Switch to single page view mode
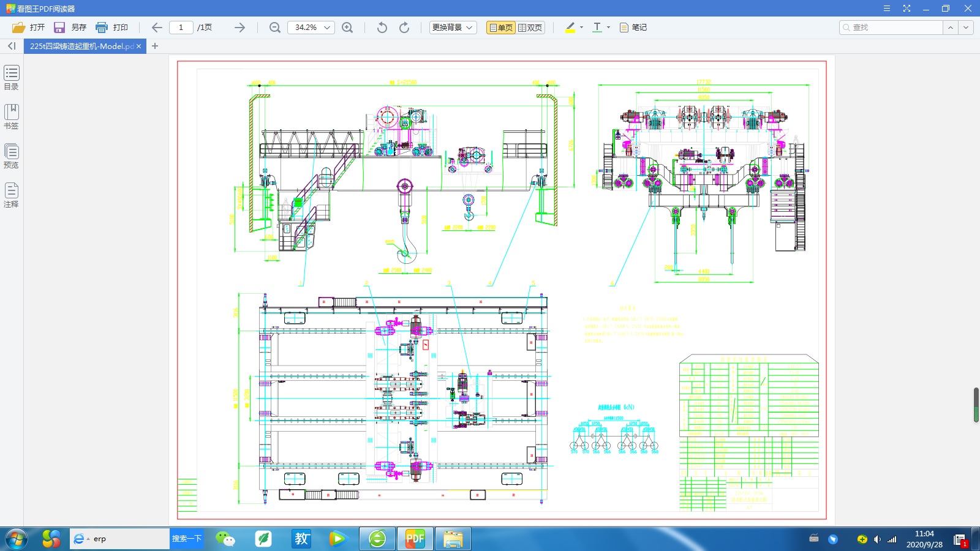The width and height of the screenshot is (980, 551). (x=500, y=28)
